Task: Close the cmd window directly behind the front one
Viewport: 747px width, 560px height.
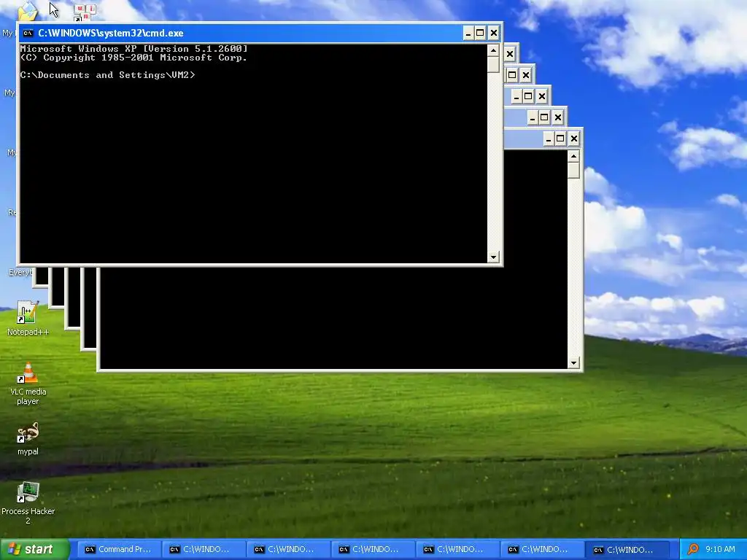Action: (x=510, y=54)
